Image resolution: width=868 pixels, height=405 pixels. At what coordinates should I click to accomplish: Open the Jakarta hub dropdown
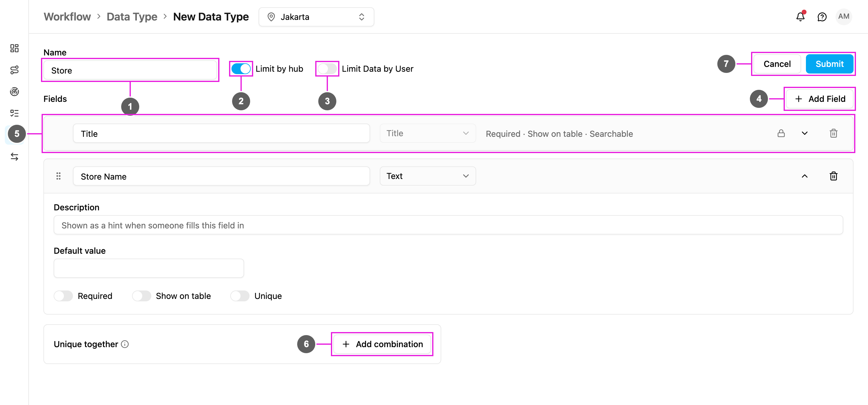click(316, 17)
